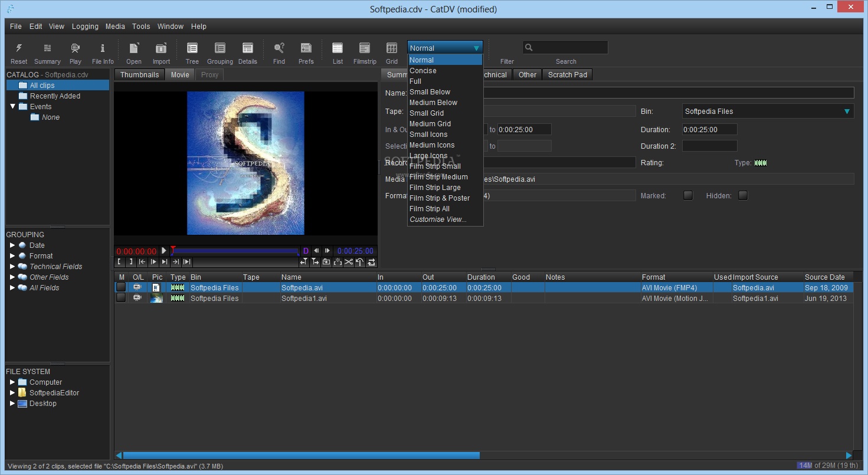The width and height of the screenshot is (868, 475).
Task: Open the Logging menu
Action: pyautogui.click(x=86, y=27)
